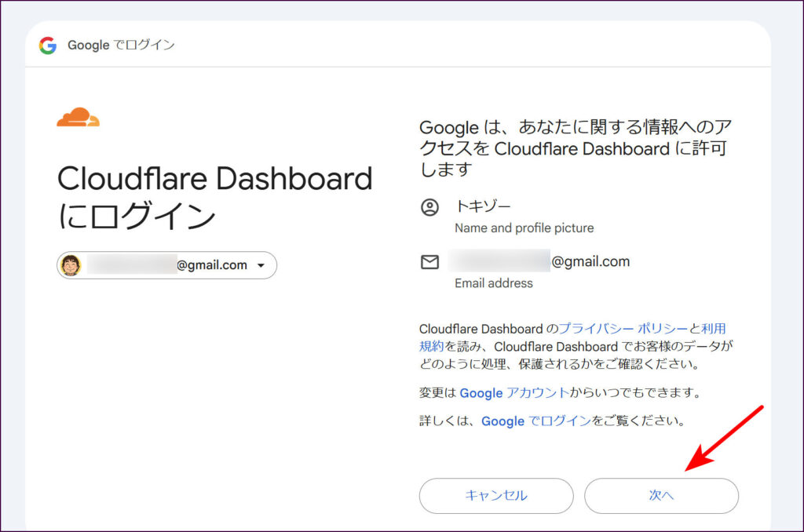
Task: Click the 'Name and profile picture' label
Action: click(x=524, y=228)
